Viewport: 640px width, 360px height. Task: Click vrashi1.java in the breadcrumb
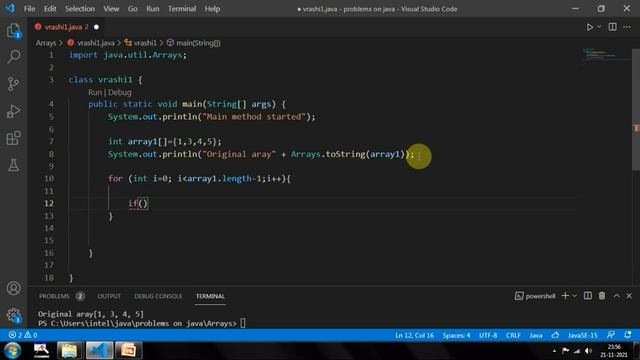[96, 43]
